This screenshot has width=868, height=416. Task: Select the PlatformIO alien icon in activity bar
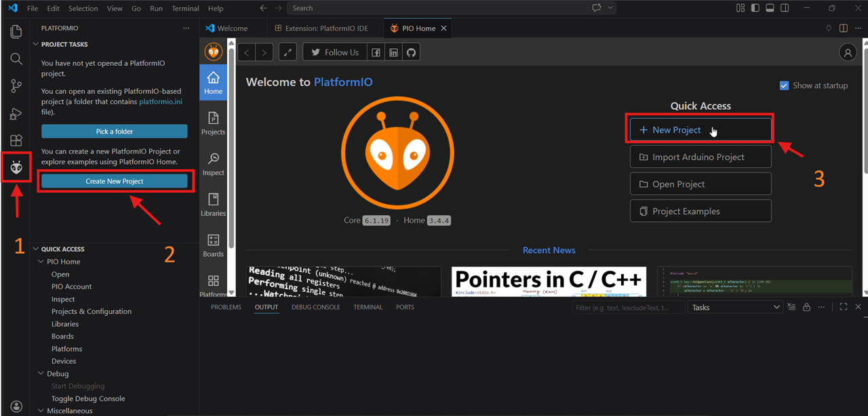click(x=16, y=168)
